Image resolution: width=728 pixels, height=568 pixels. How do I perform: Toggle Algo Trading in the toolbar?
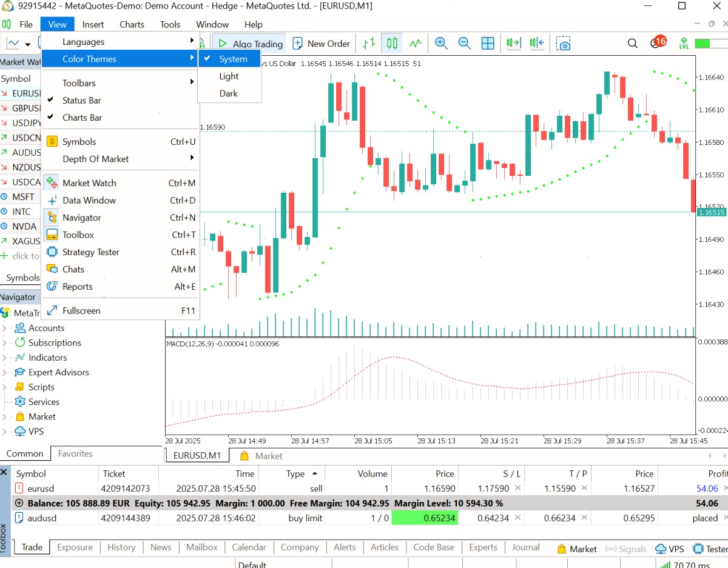click(250, 44)
